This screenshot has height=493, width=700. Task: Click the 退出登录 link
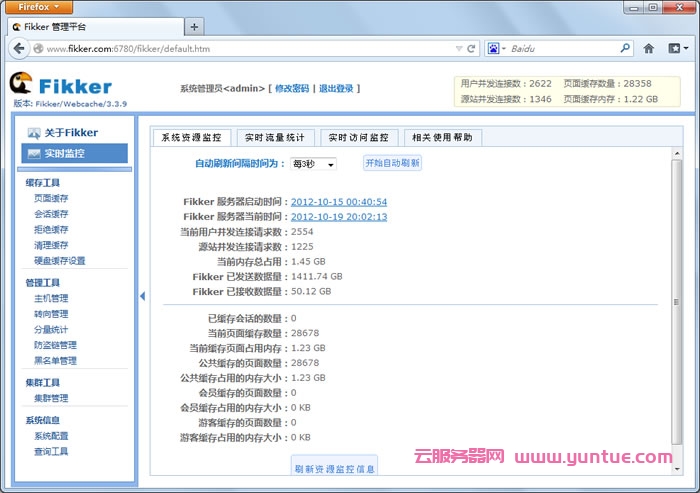tap(336, 89)
